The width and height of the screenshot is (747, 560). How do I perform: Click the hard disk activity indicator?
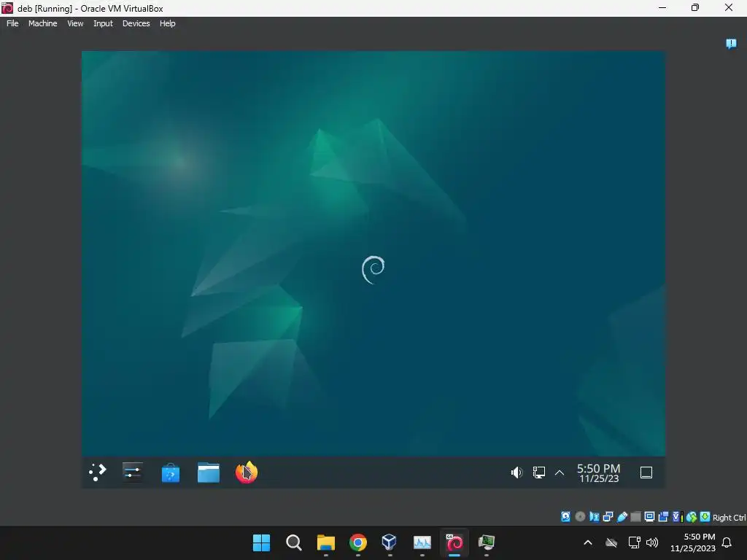565,517
